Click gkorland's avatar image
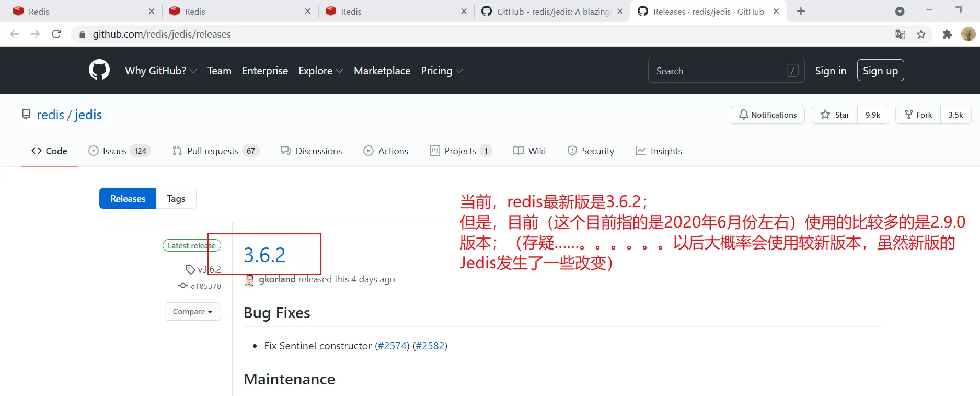The image size is (980, 396). point(250,280)
